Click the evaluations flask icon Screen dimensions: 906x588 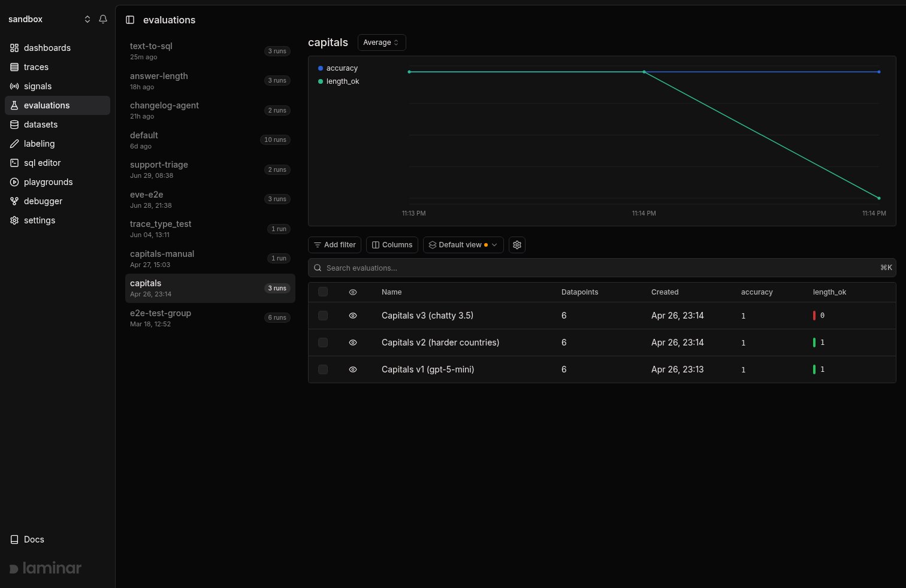14,105
